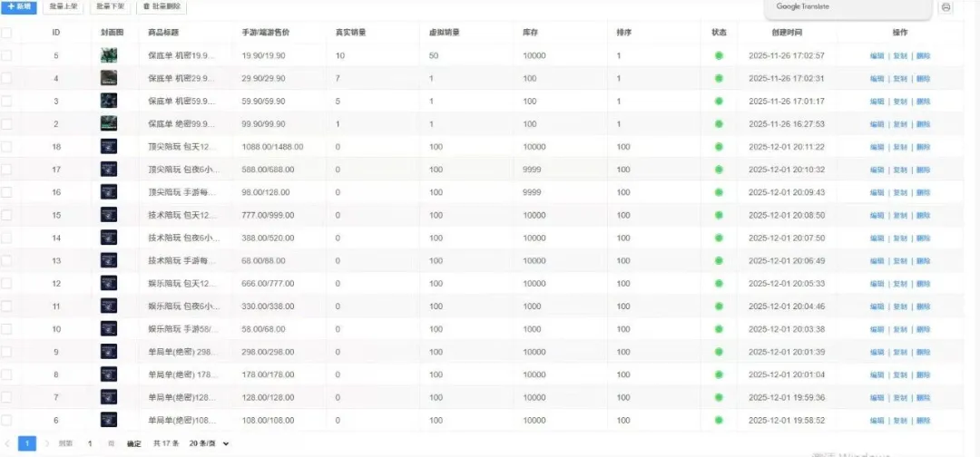Select the checkbox for row ID 18
This screenshot has height=457, width=980.
6,147
